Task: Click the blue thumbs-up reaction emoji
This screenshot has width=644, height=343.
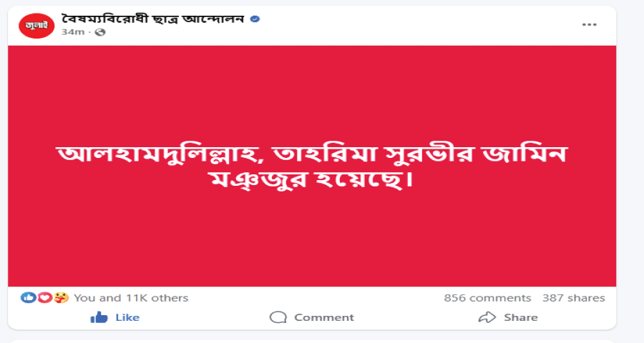Action: point(29,298)
